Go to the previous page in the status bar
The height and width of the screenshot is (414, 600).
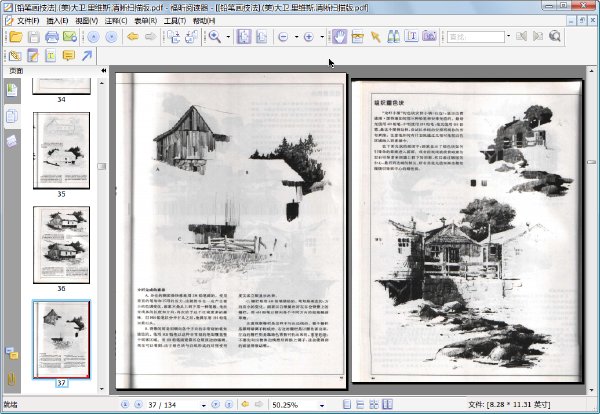138,404
